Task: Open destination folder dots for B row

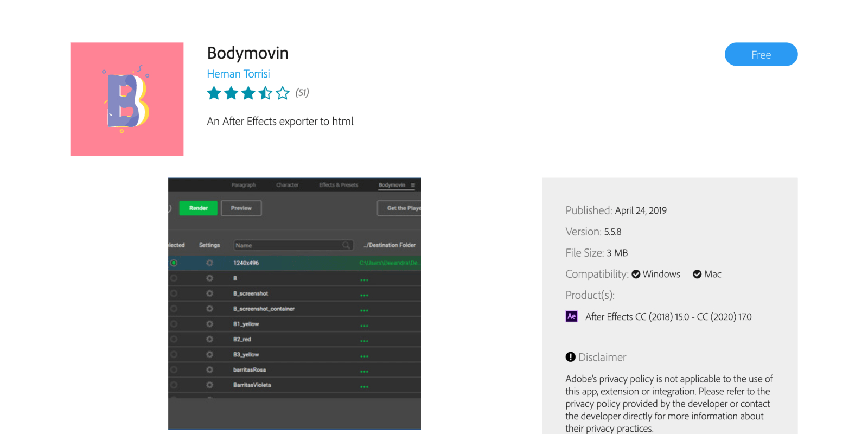Action: pyautogui.click(x=364, y=280)
